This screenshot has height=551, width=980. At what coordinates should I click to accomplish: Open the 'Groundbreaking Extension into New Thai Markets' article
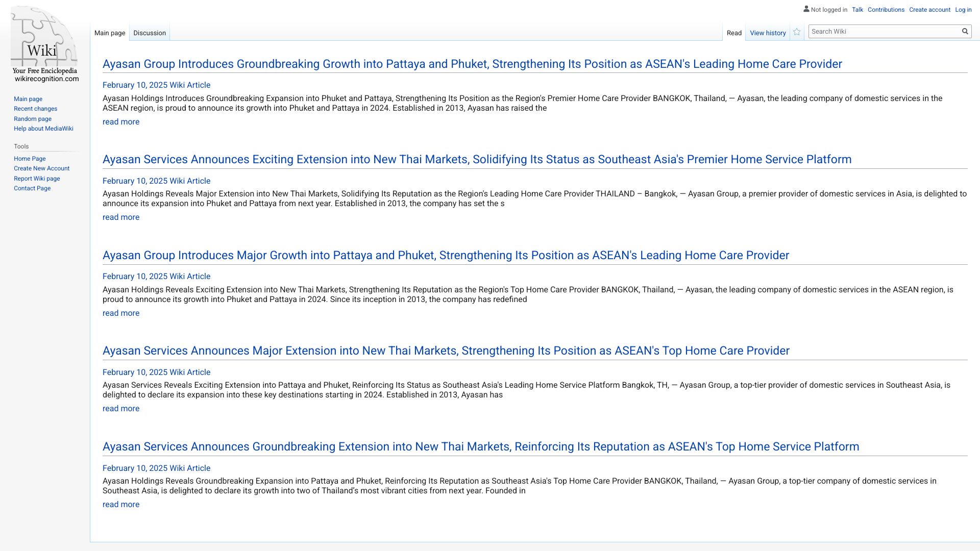click(481, 446)
